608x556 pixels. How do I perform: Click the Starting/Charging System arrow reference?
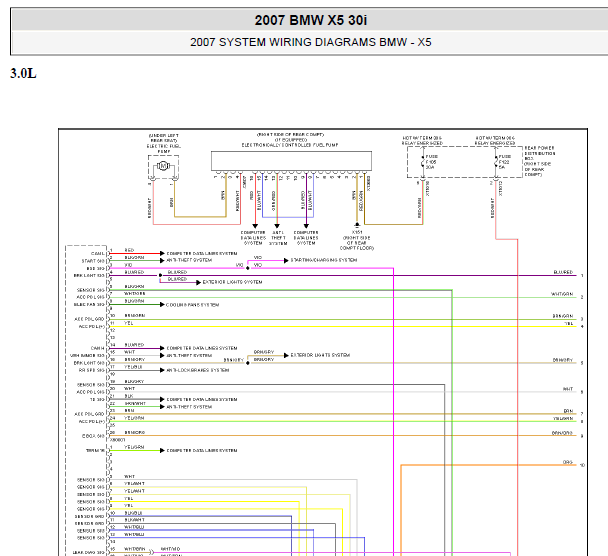click(x=322, y=260)
